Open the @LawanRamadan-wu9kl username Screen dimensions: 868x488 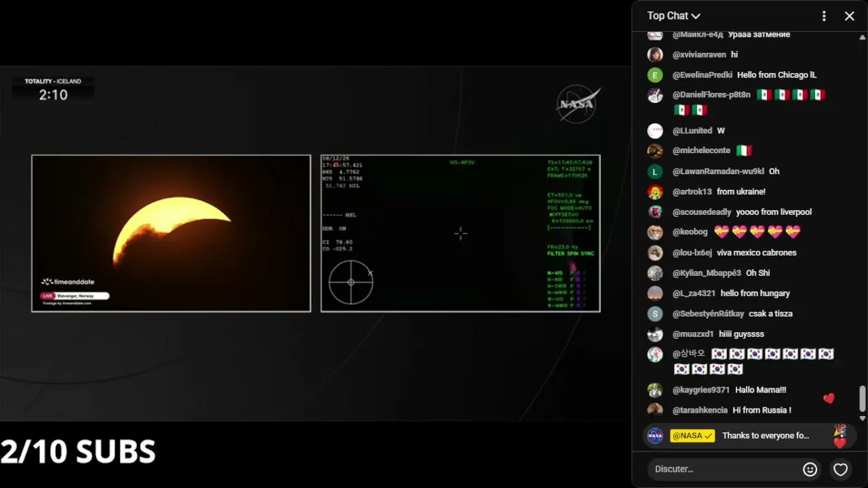718,171
